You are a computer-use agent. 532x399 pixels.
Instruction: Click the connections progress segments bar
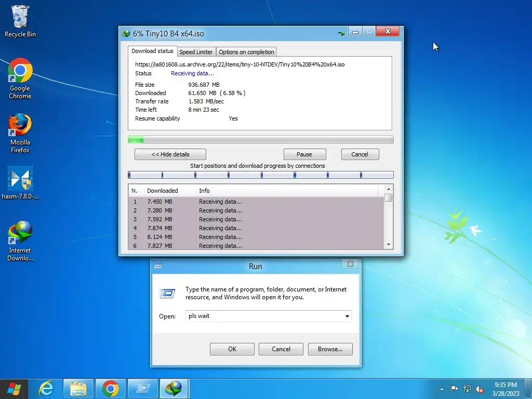261,175
